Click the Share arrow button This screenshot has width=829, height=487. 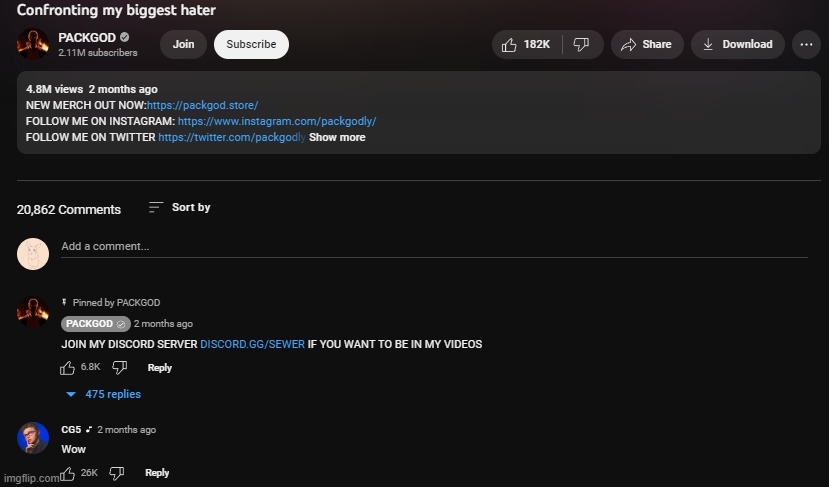[647, 44]
